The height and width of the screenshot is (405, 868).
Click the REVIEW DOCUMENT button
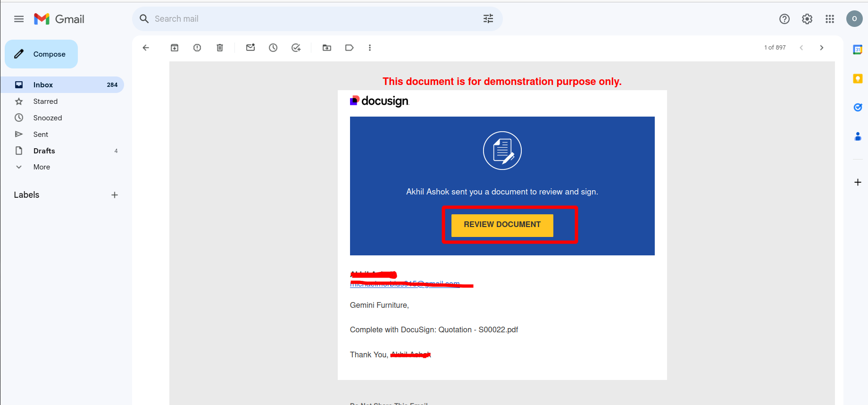tap(502, 225)
